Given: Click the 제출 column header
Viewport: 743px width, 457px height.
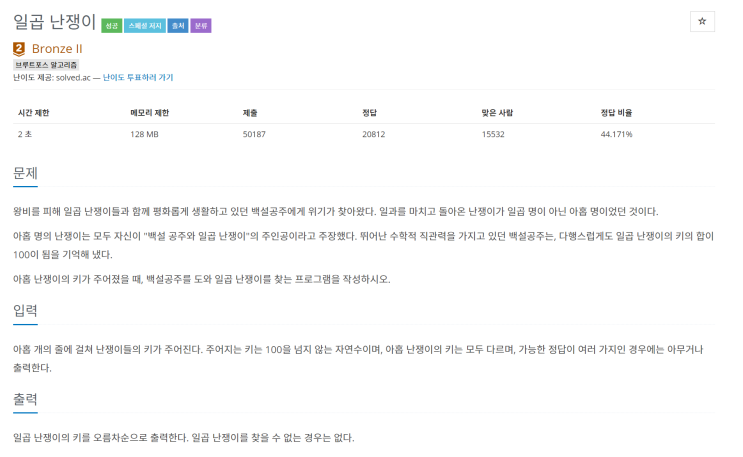Looking at the screenshot, I should click(x=250, y=113).
